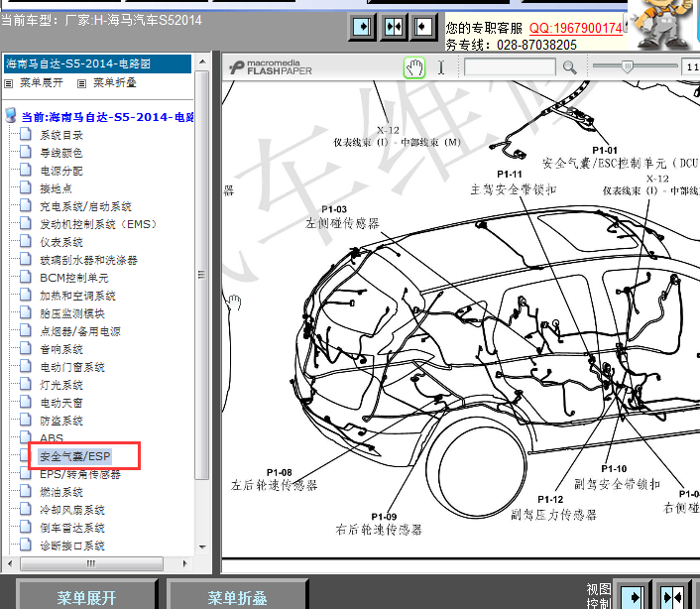Click the top inward-arrows view button
The height and width of the screenshot is (609, 700).
(394, 27)
